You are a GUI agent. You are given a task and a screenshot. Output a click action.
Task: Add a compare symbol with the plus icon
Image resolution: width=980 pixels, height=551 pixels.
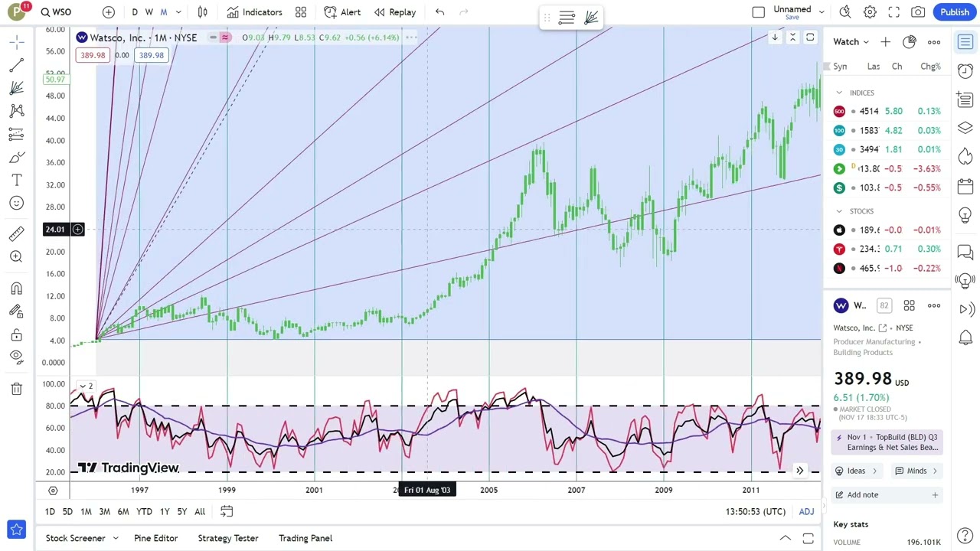[x=109, y=12]
